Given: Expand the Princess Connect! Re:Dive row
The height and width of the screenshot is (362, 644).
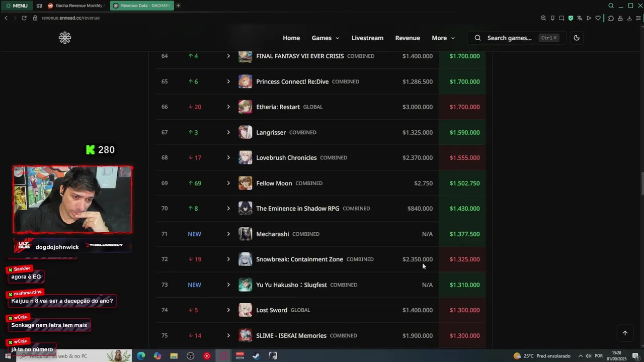Looking at the screenshot, I should [x=228, y=81].
